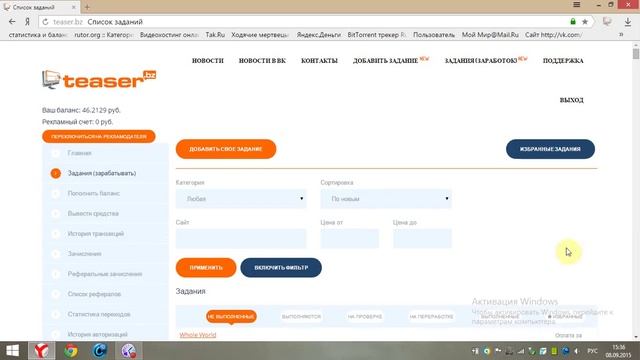This screenshot has width=640, height=360.
Task: Open the Whole World link
Action: (x=198, y=335)
